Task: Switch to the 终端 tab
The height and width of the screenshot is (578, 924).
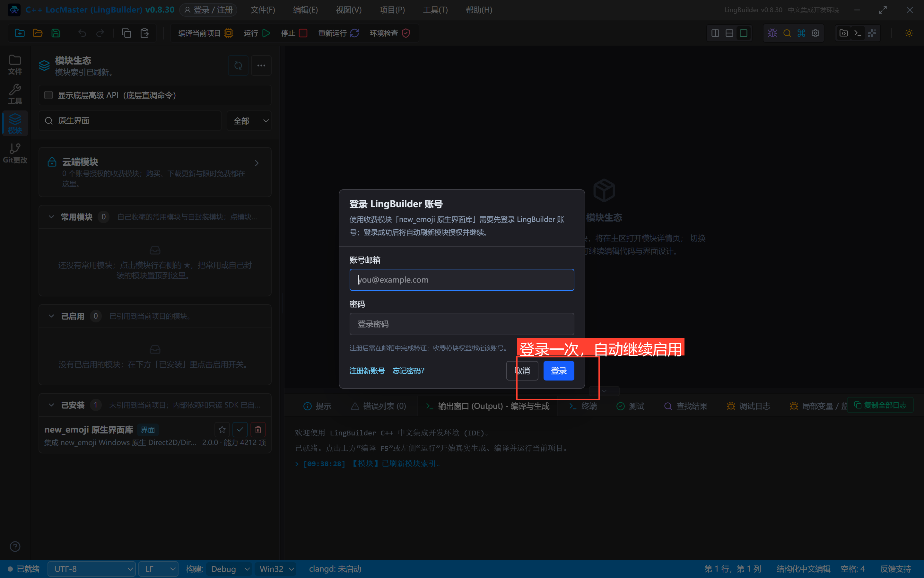Action: (x=583, y=406)
